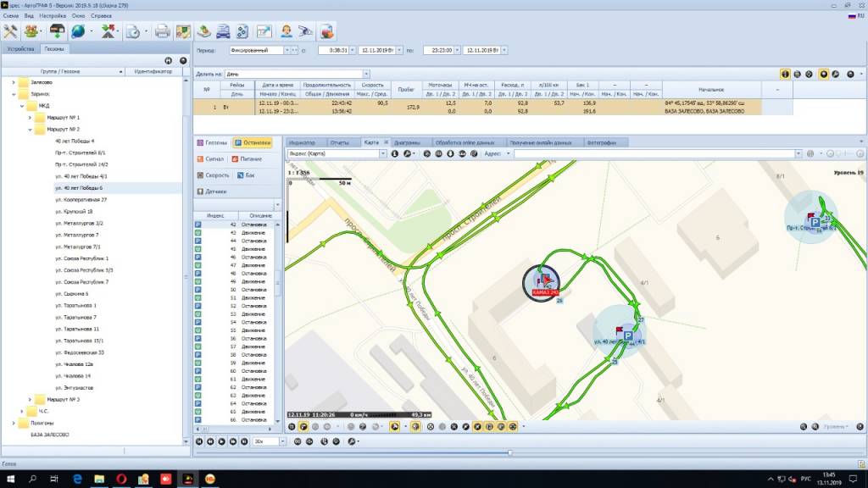Toggle the highlighted X button in map bottom toolbar
This screenshot has width=868, height=488.
click(477, 427)
